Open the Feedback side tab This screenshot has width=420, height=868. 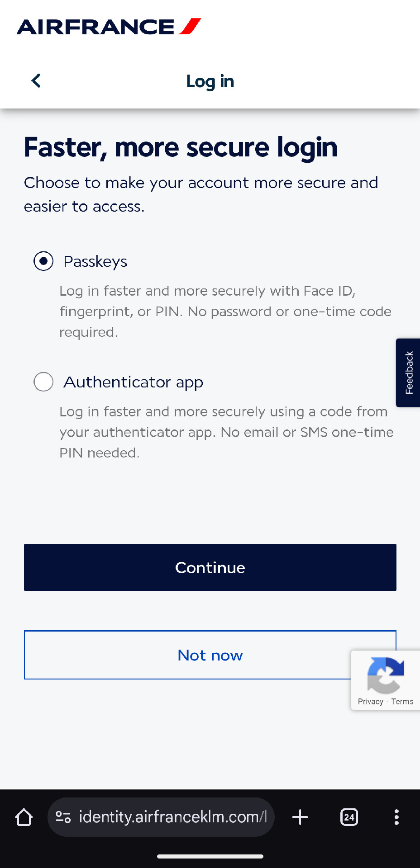coord(409,373)
